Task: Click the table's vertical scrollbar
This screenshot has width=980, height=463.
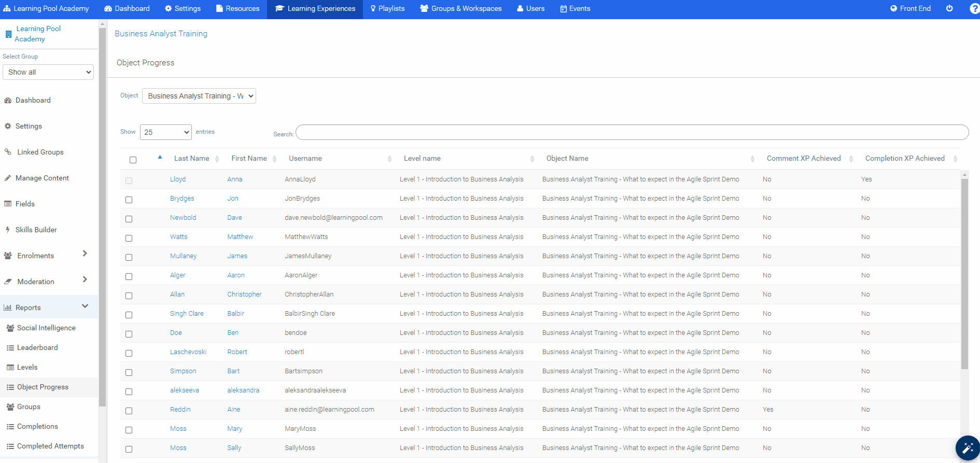Action: pos(964,274)
